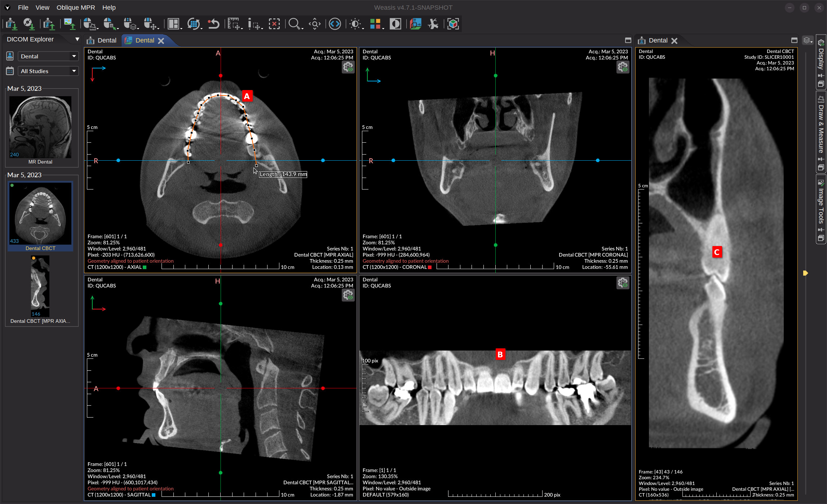Screen dimensions: 827x504
Task: Float the Image Tools panel window
Action: pos(821,238)
